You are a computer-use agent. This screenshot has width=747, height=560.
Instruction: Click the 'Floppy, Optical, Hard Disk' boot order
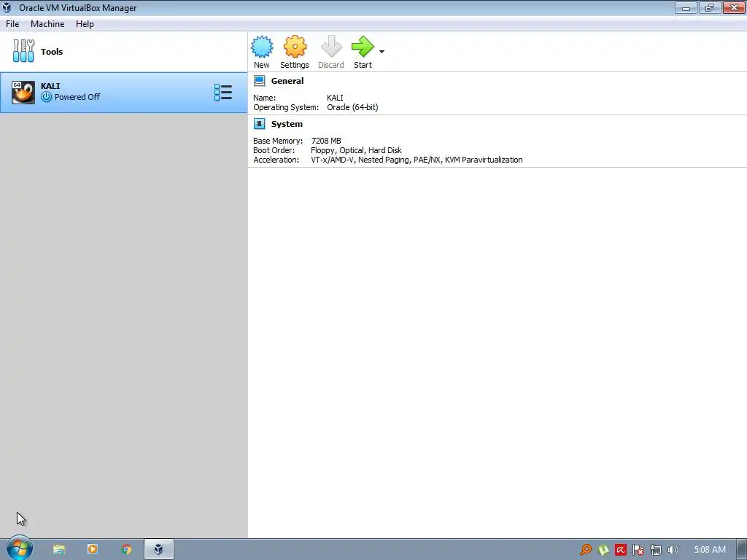356,150
